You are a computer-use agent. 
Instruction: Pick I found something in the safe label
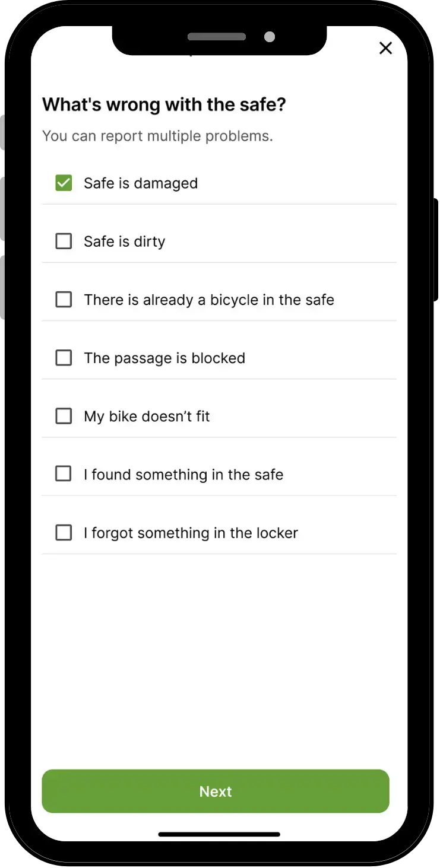click(183, 475)
